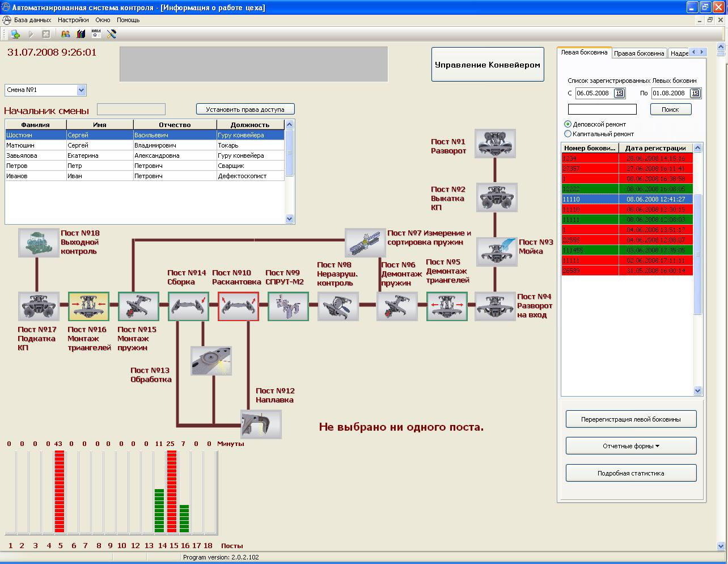Select the Пост №12 Наплавка station icon
728x564 pixels.
(x=261, y=424)
